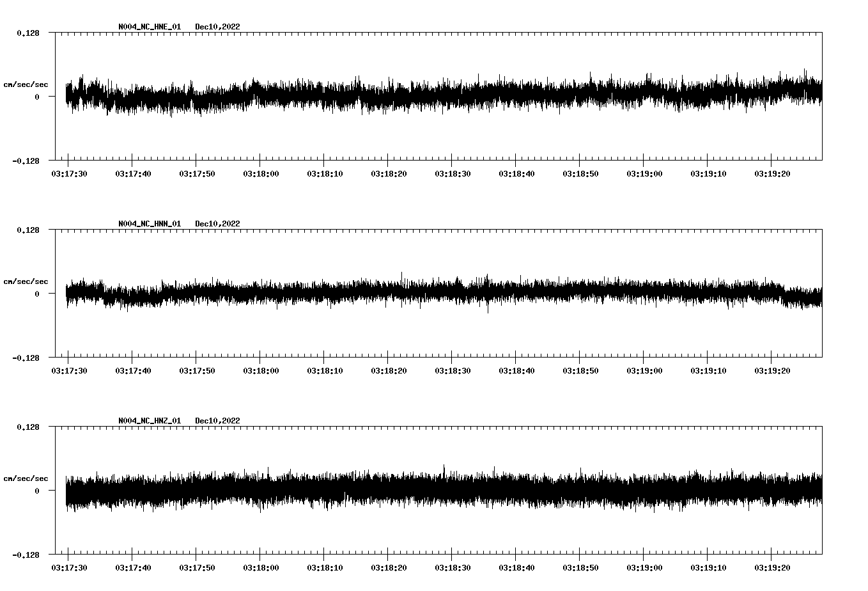
Task: Click the 03:18:30 tick label on the middle axis
Action: [452, 370]
